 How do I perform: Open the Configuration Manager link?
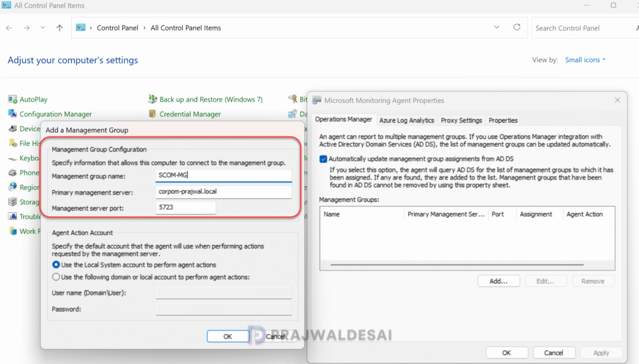[56, 114]
